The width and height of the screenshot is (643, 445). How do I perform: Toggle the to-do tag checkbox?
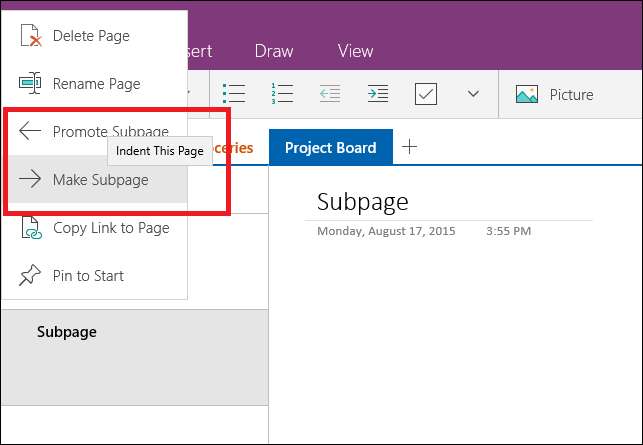pos(426,94)
